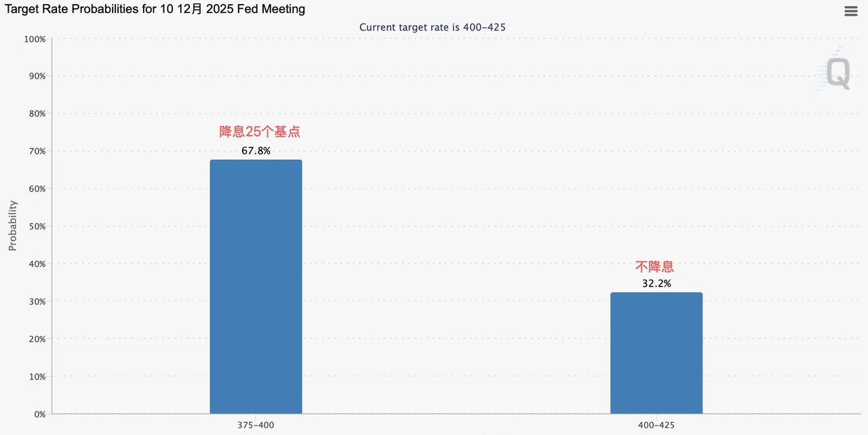The width and height of the screenshot is (868, 435).
Task: Click the 67.8% data label
Action: tap(256, 150)
